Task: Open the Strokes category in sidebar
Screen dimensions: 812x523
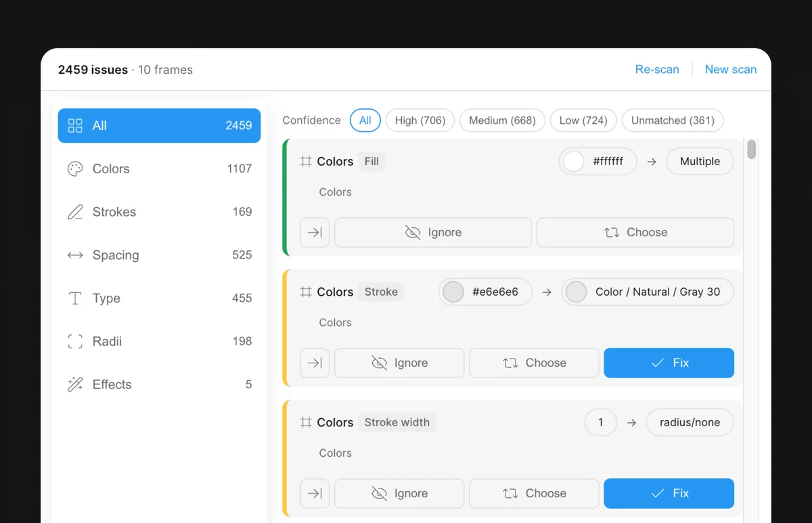Action: [159, 212]
